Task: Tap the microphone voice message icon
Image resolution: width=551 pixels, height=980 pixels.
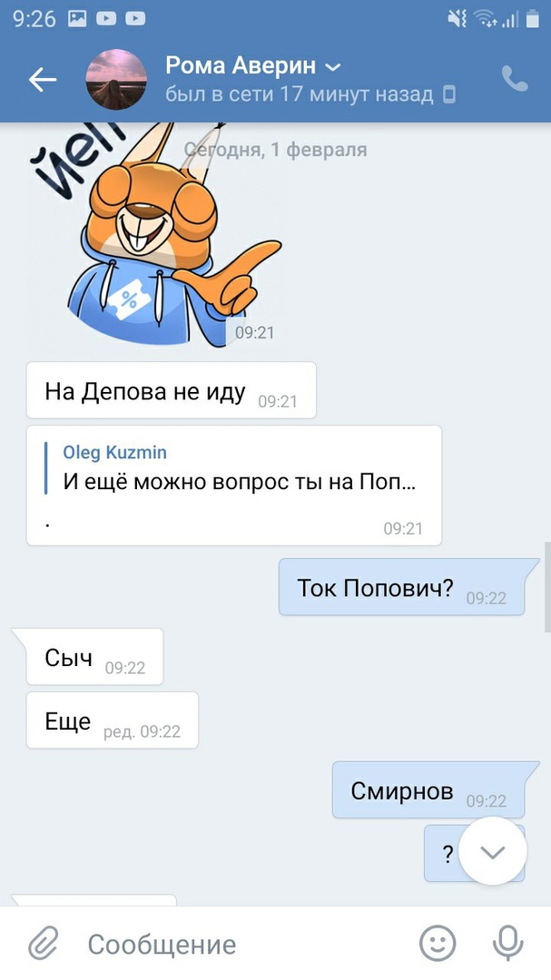Action: tap(507, 943)
